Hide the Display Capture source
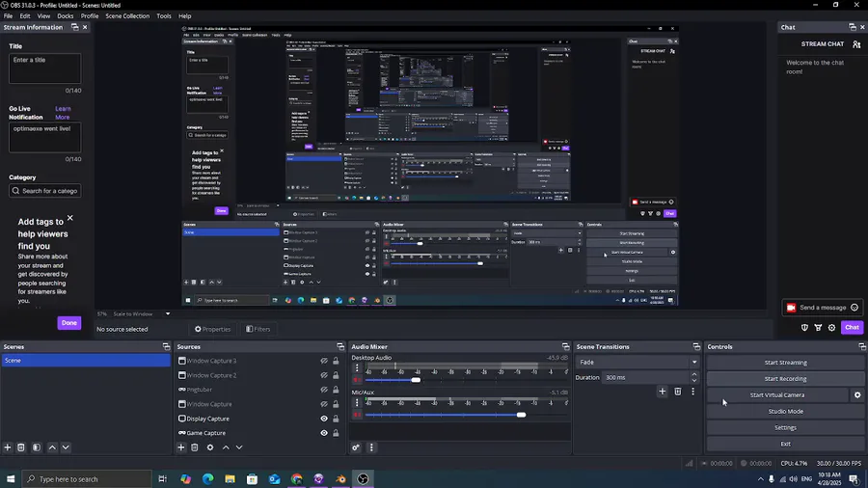This screenshot has height=488, width=868. [324, 419]
